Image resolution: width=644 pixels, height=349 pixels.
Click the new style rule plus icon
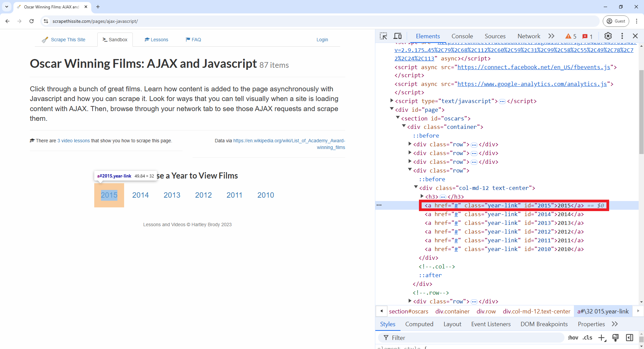[602, 338]
